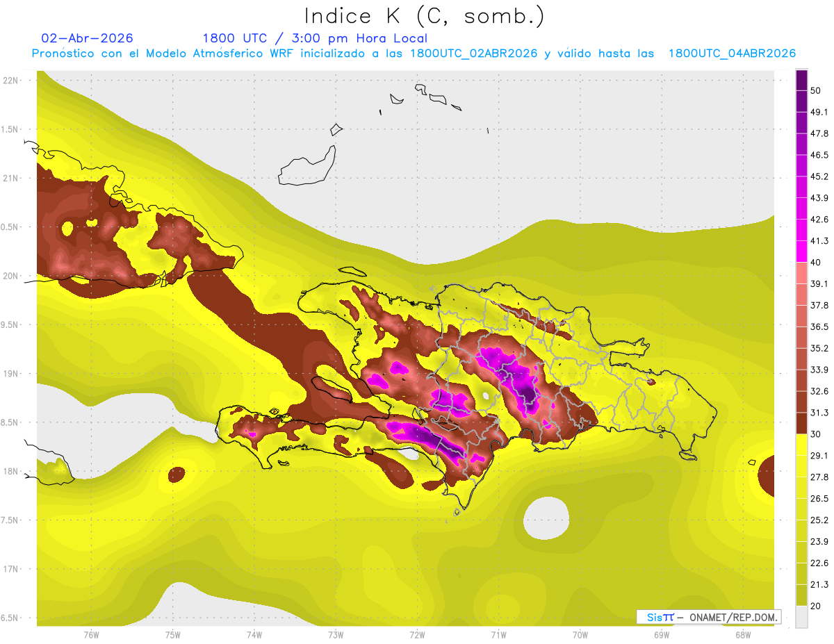Pick the gray color block below 20
This screenshot has height=644, width=834.
[802, 616]
